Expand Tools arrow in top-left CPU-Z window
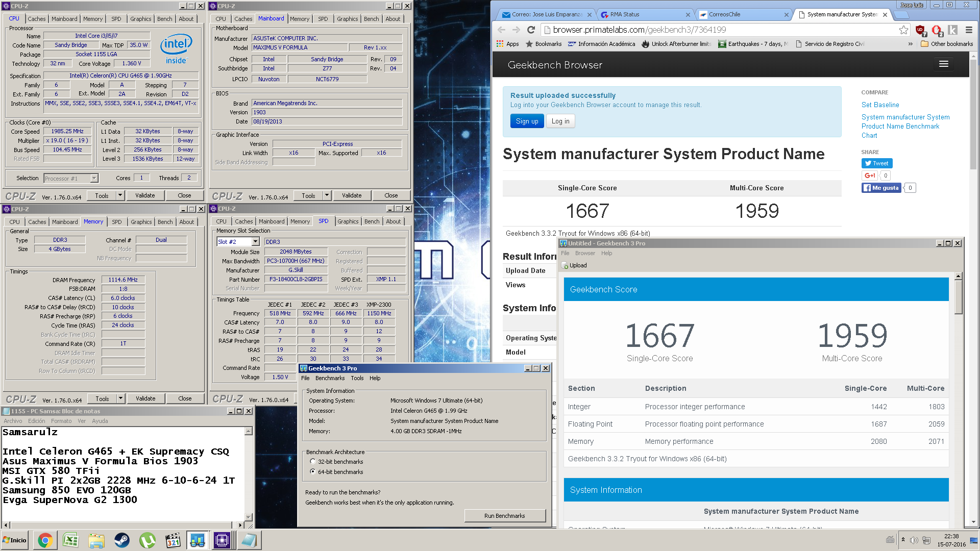Screen dimensions: 980x551 [x=120, y=195]
